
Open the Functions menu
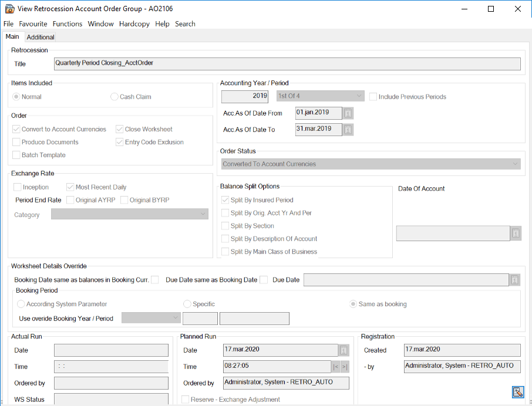click(x=67, y=24)
